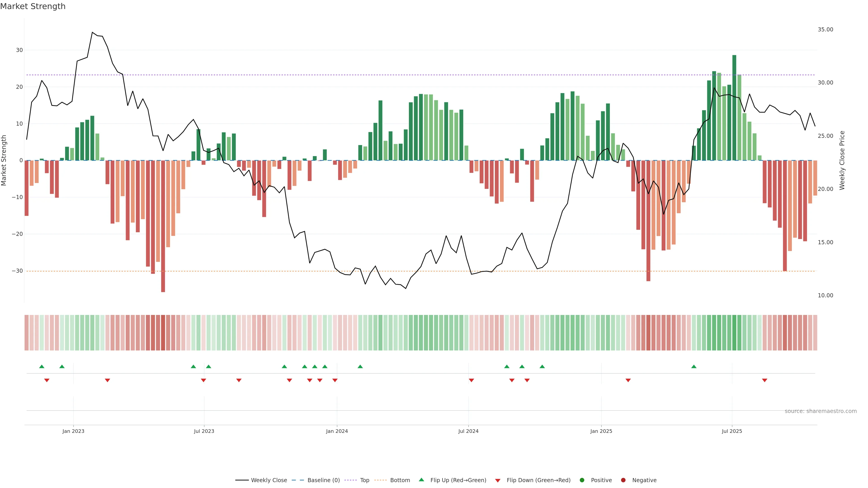This screenshot has width=868, height=488.
Task: Click the green Positive circle legend icon
Action: pos(582,480)
